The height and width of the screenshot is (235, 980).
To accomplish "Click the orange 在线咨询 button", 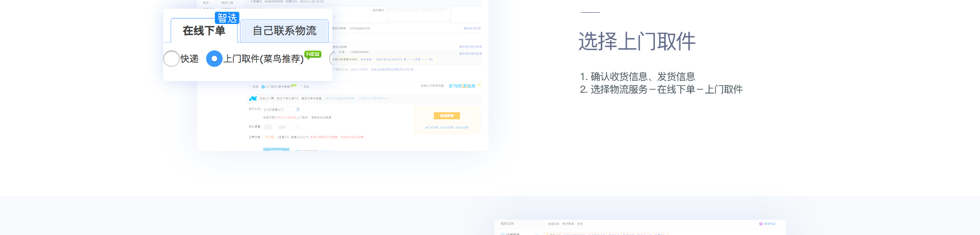I will (447, 116).
